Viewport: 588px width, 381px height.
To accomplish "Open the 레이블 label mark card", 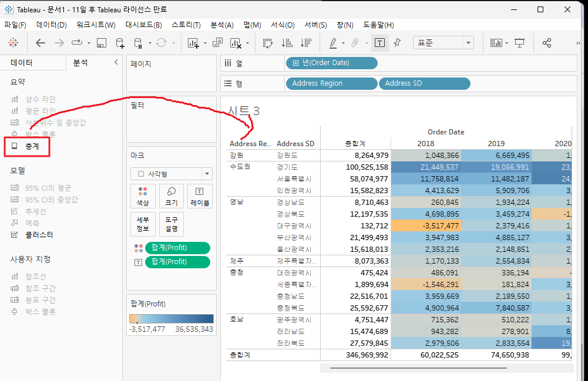I will [x=200, y=196].
